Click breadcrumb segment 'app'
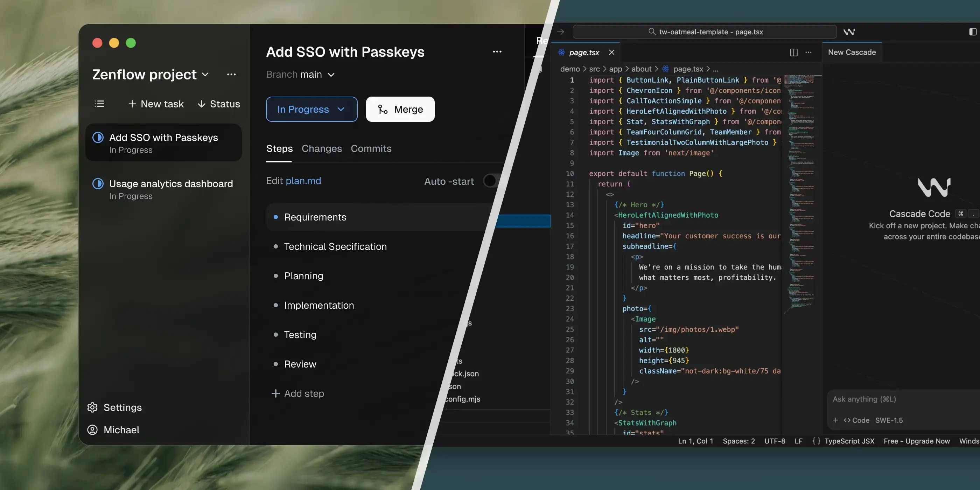Viewport: 980px width, 490px height. [x=615, y=69]
